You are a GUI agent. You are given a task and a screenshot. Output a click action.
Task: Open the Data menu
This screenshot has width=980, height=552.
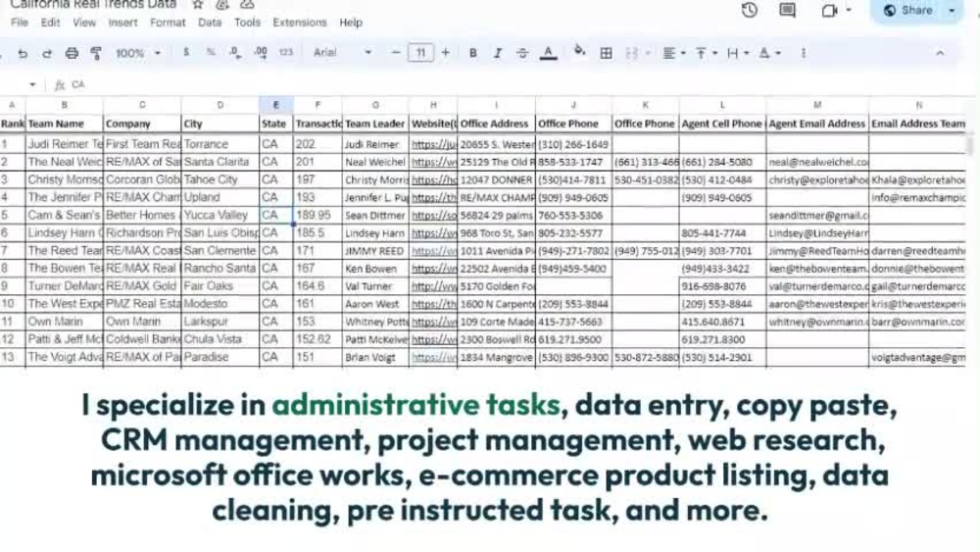210,23
